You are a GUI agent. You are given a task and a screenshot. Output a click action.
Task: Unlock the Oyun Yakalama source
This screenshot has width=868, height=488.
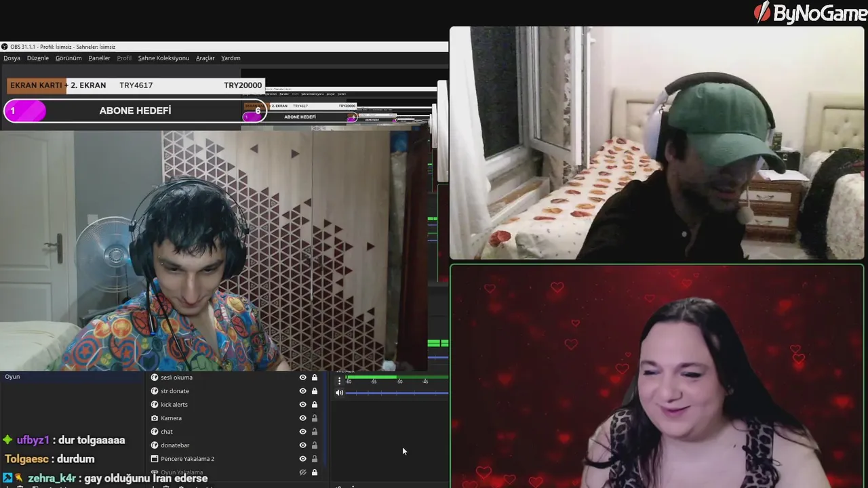point(315,472)
